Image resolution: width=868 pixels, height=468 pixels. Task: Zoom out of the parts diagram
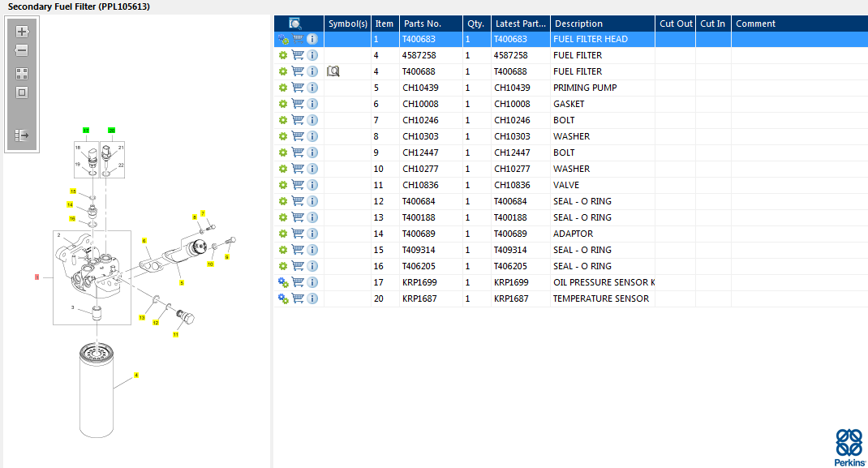[22, 51]
